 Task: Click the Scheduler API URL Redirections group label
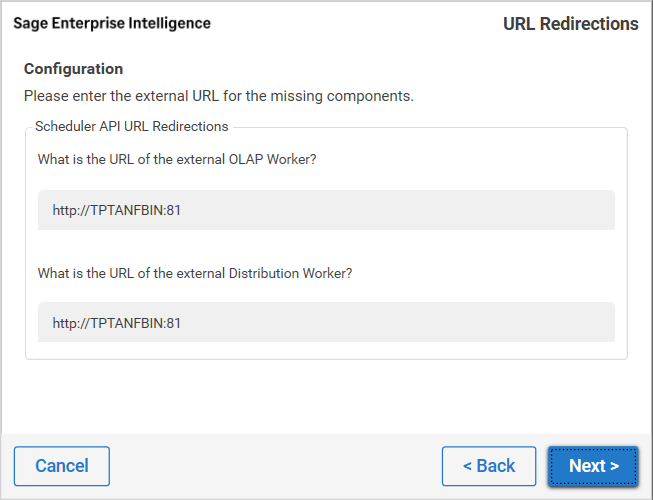coord(132,127)
